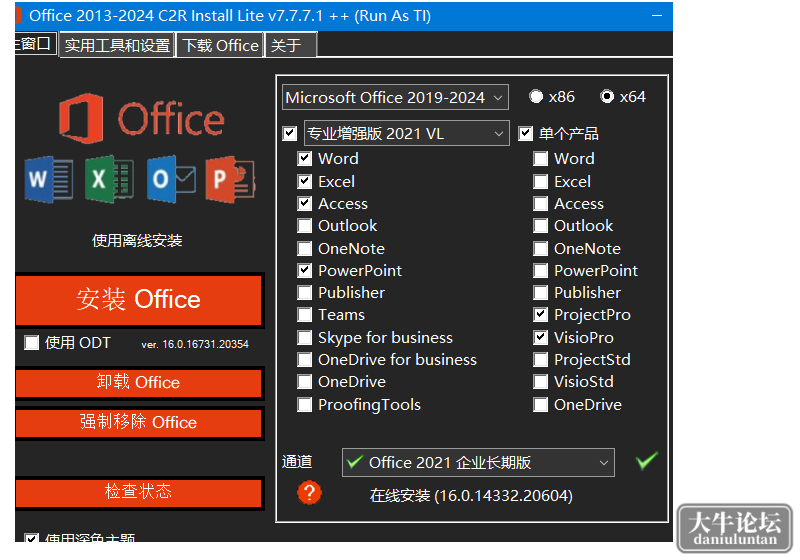Viewport: 800px width, 560px height.
Task: Switch to the 下载 Office tab
Action: (x=220, y=45)
